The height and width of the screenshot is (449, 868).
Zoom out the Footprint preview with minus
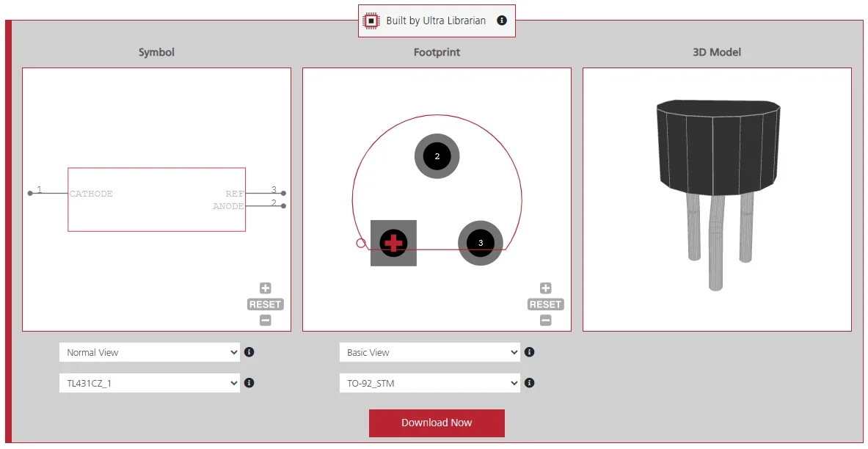pos(545,320)
